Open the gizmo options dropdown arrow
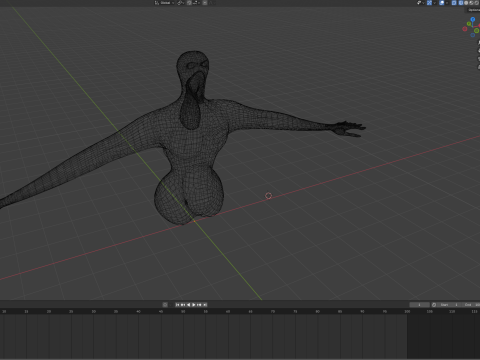Image resolution: width=480 pixels, height=360 pixels. coord(434,3)
